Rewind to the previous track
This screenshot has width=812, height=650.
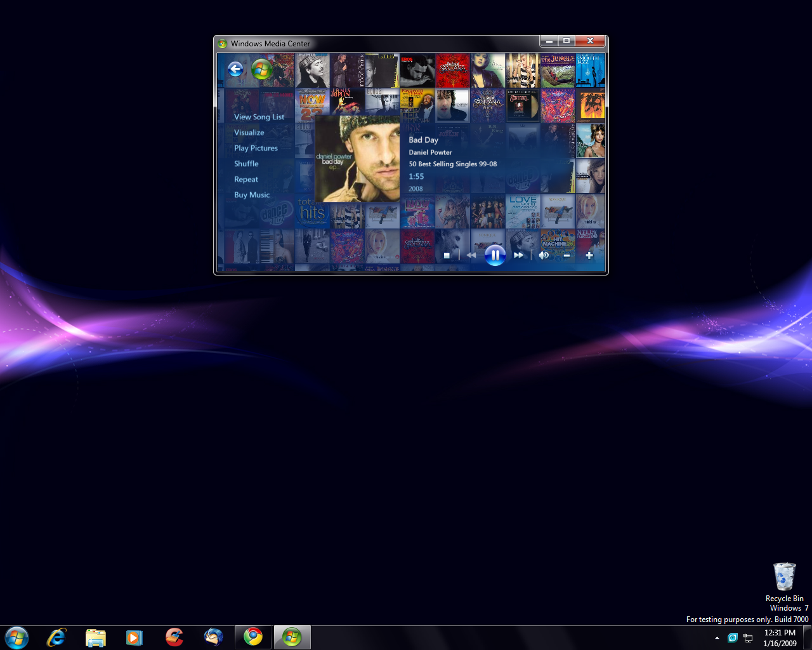coord(471,255)
